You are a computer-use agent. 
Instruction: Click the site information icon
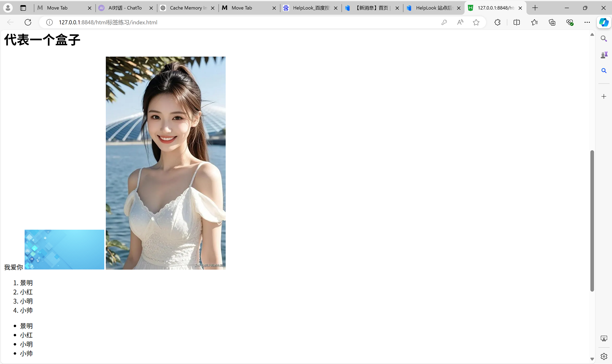[49, 22]
